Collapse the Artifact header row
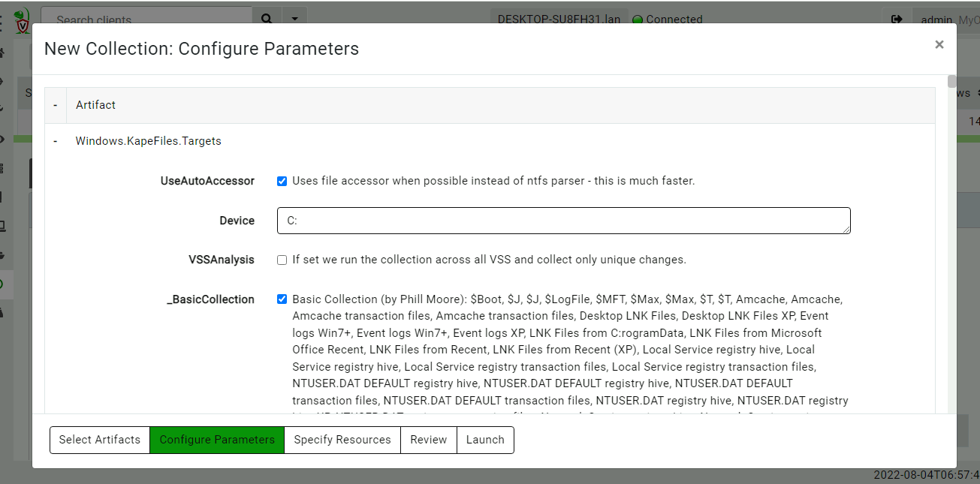This screenshot has width=980, height=484. pyautogui.click(x=56, y=105)
